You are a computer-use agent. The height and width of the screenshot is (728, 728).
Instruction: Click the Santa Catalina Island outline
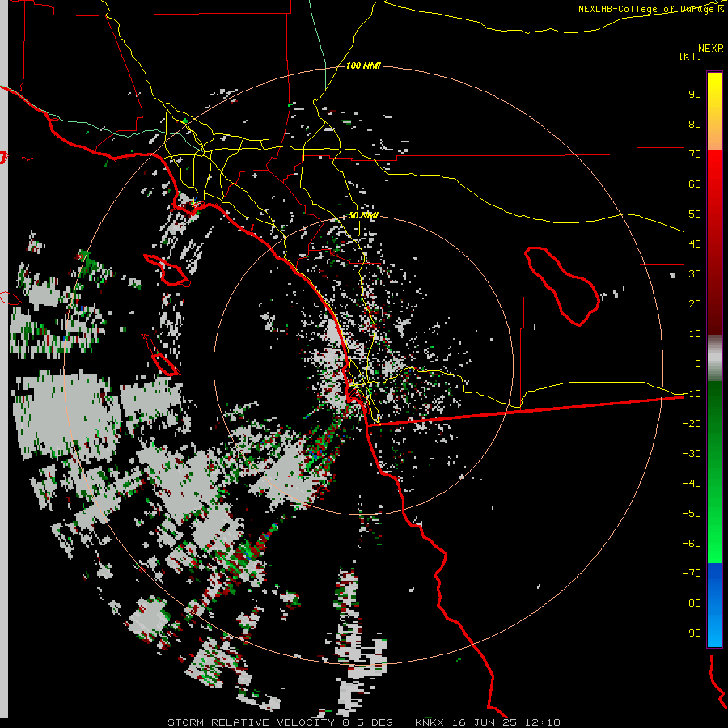point(167,269)
